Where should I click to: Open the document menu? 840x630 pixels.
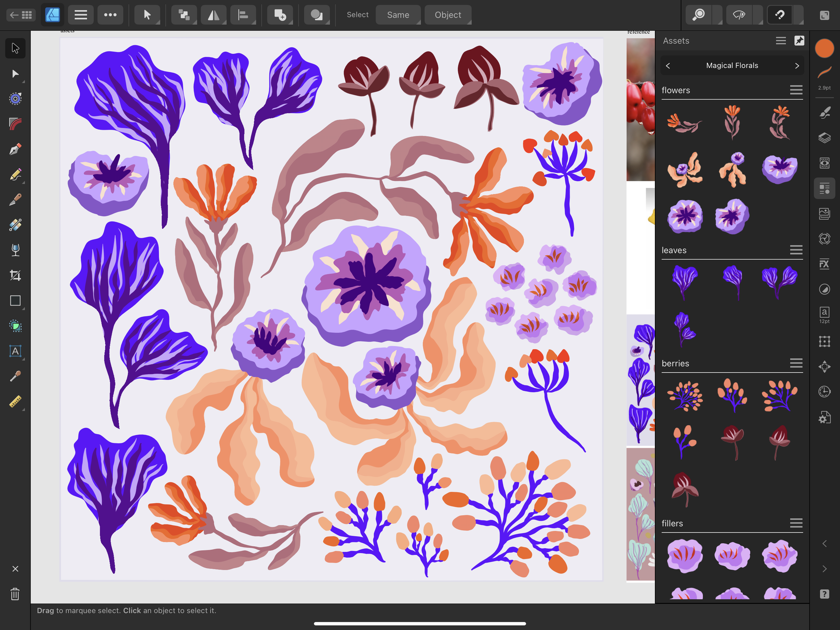click(81, 15)
